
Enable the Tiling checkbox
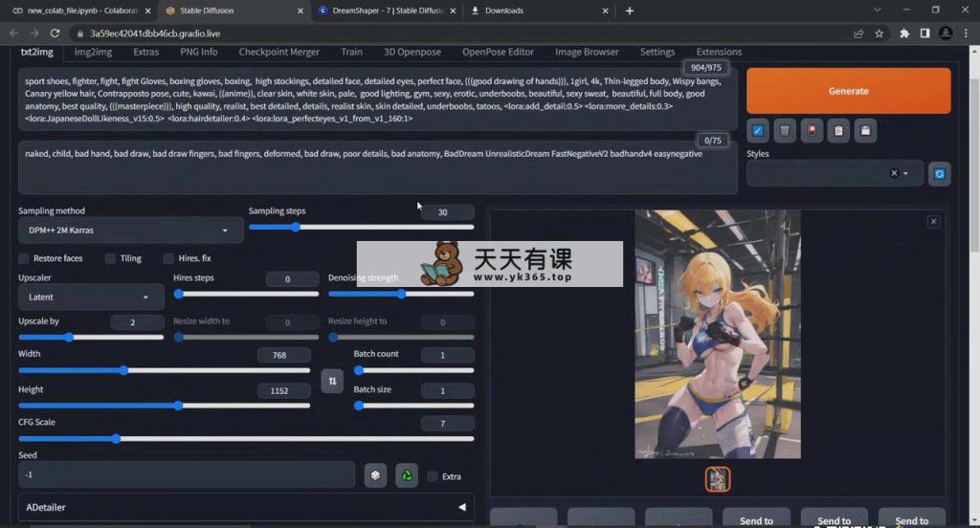point(110,258)
